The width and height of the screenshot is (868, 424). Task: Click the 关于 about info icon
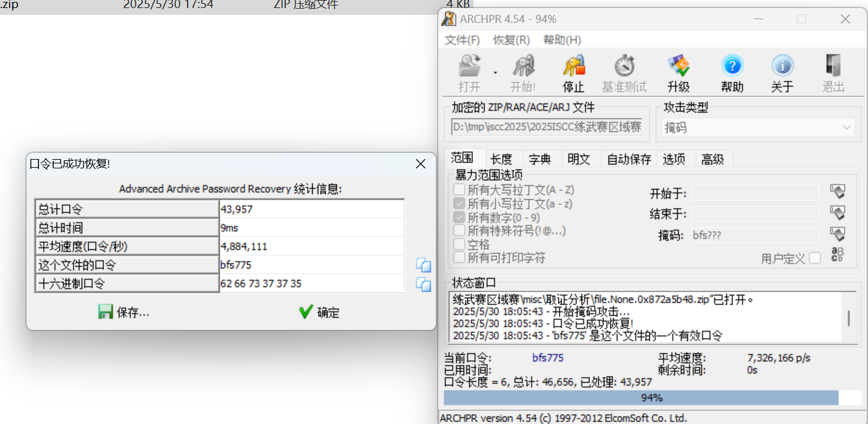pos(783,66)
